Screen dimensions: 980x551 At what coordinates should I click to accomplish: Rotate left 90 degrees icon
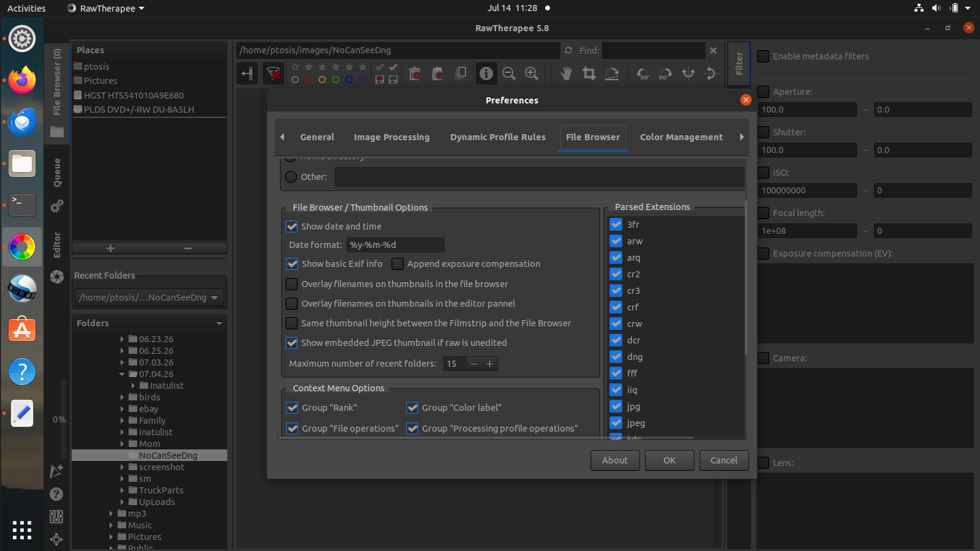pyautogui.click(x=643, y=73)
